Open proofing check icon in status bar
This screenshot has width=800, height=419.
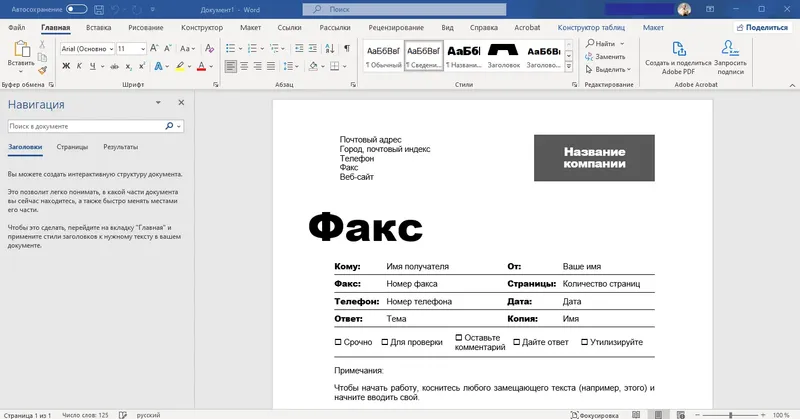122,415
